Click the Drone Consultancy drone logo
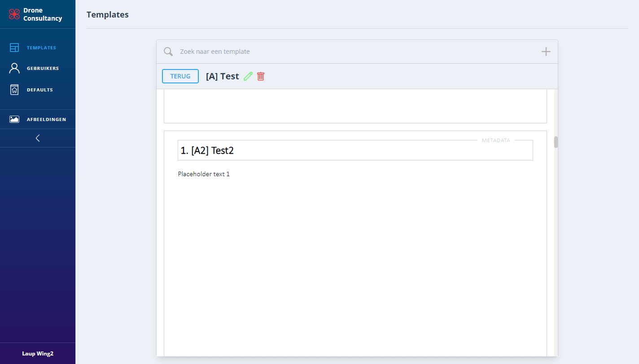The width and height of the screenshot is (639, 364). [x=14, y=14]
